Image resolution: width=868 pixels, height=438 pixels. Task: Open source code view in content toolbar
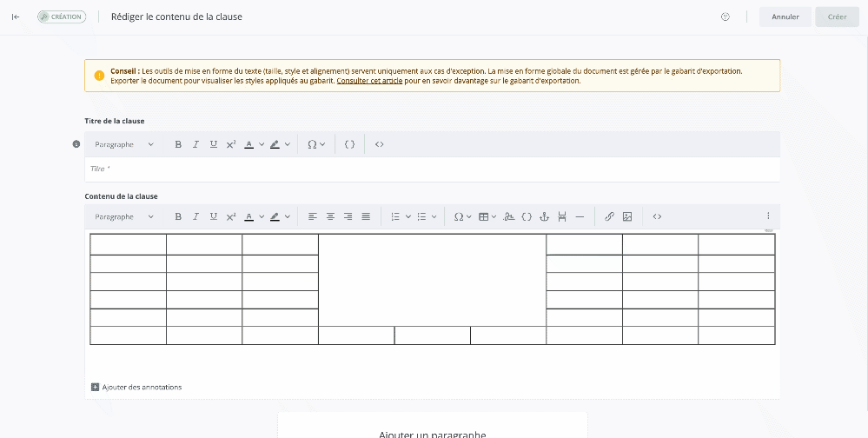(x=657, y=216)
